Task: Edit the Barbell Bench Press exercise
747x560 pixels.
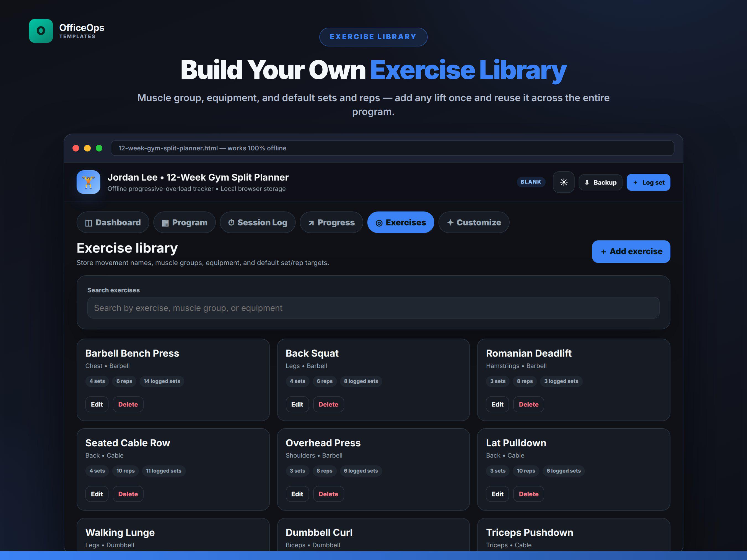Action: pos(97,404)
